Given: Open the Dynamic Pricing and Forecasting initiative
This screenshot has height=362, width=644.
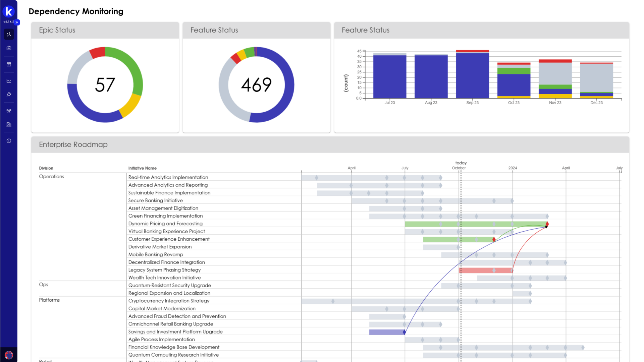Looking at the screenshot, I should click(165, 224).
